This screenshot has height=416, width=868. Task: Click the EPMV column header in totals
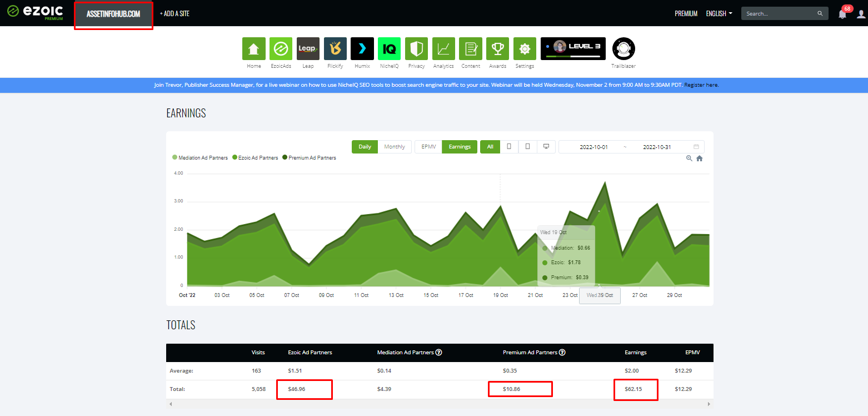click(x=692, y=352)
